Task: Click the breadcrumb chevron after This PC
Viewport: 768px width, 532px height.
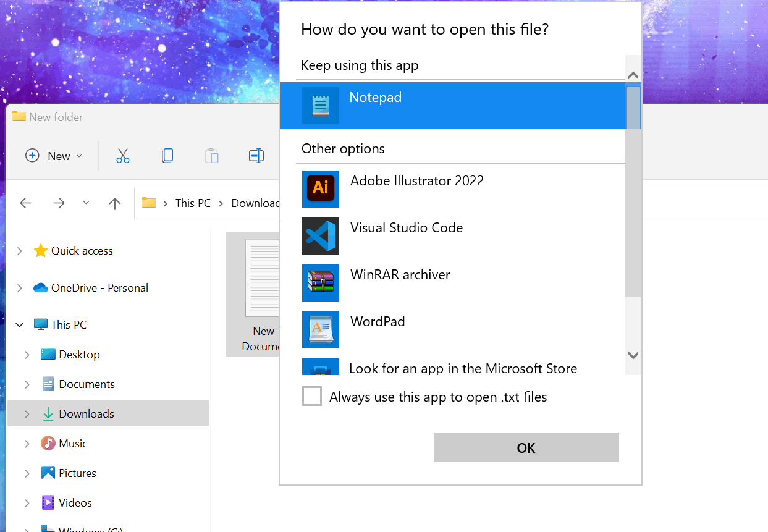Action: [221, 203]
